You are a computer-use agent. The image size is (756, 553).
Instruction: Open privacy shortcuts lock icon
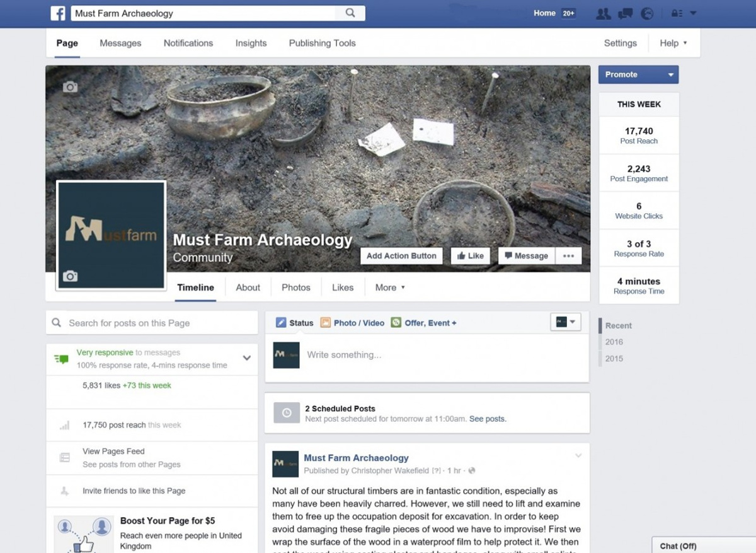pos(677,13)
